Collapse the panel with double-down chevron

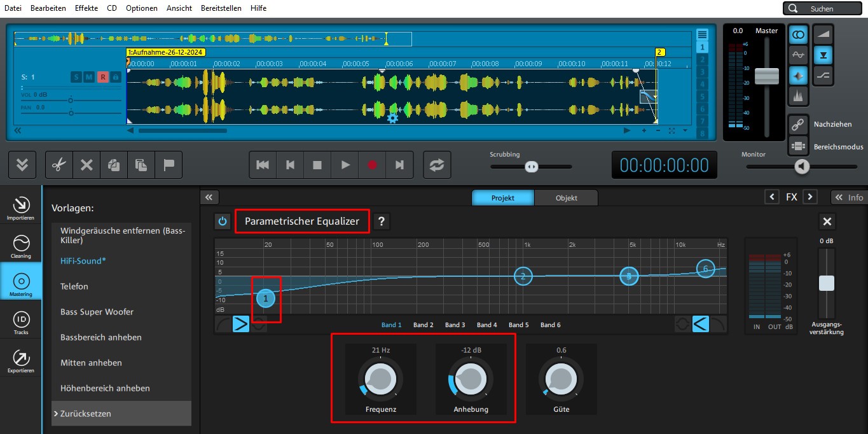pyautogui.click(x=22, y=165)
